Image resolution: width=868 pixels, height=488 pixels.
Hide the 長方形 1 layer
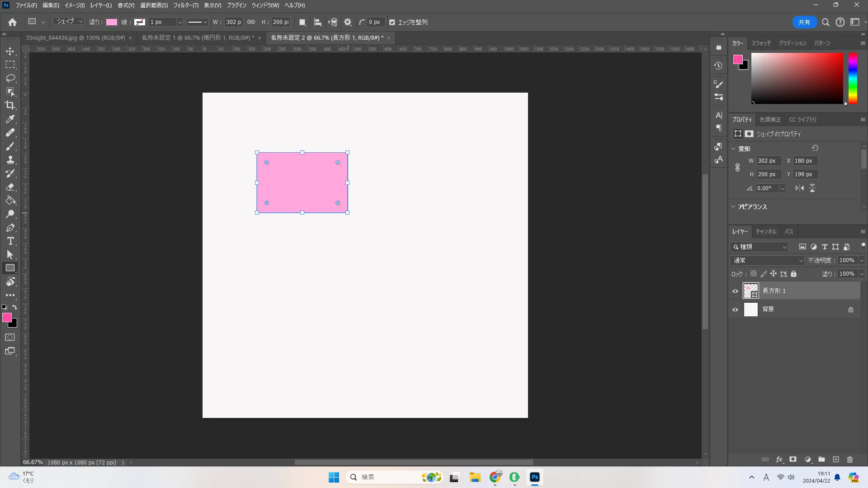(736, 291)
